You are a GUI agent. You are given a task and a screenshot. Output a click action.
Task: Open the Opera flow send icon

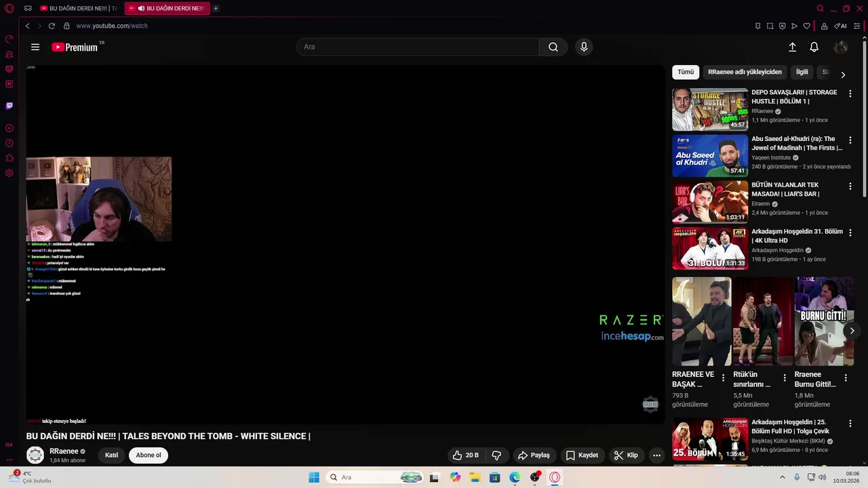click(x=794, y=26)
